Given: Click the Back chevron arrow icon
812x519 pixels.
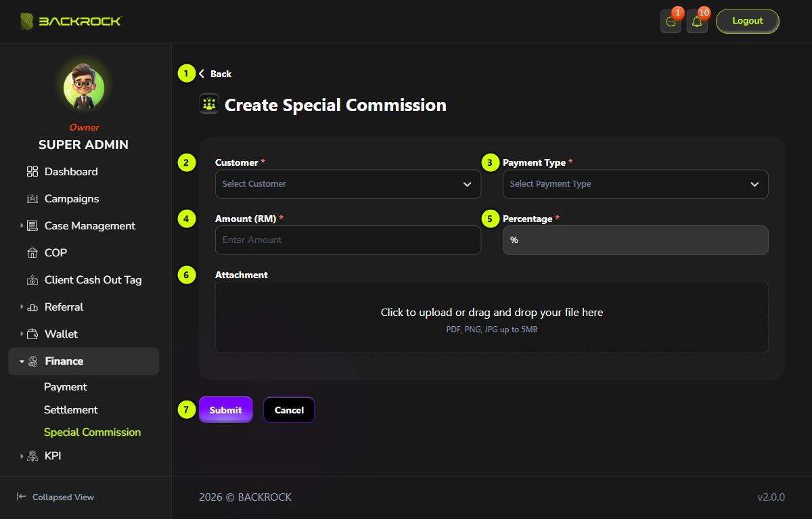Looking at the screenshot, I should [x=202, y=74].
